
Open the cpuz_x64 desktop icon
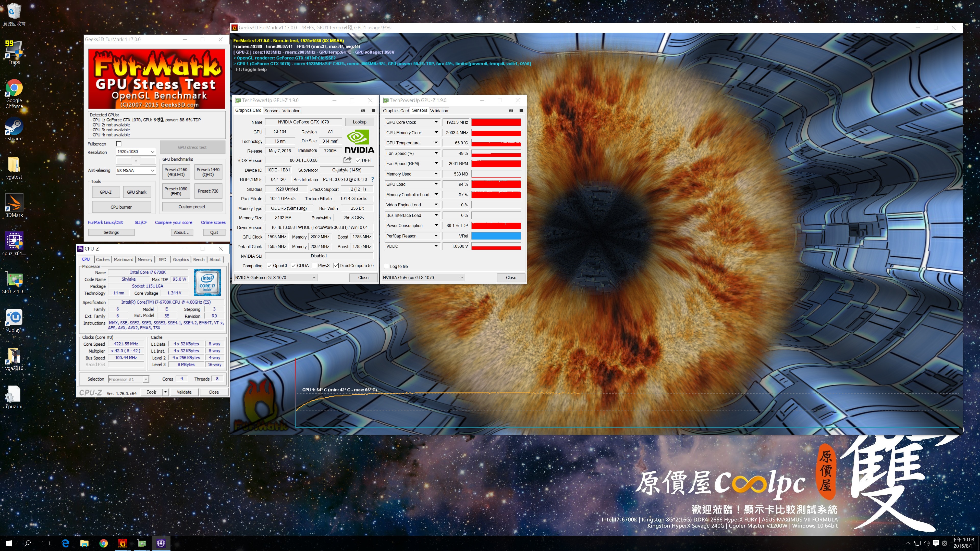coord(14,244)
